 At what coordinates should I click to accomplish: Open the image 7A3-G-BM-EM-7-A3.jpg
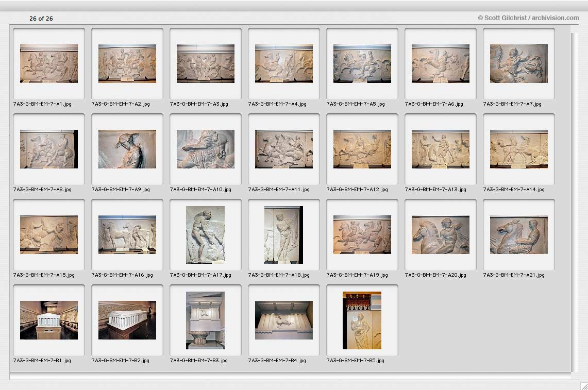tap(206, 63)
